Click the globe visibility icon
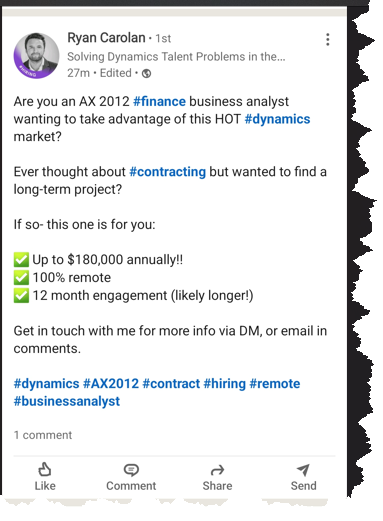Viewport: 383px width, 521px height. coord(146,73)
